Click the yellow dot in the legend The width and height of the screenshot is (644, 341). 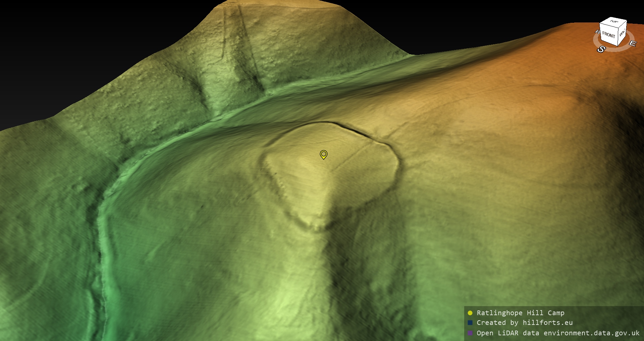(x=470, y=313)
